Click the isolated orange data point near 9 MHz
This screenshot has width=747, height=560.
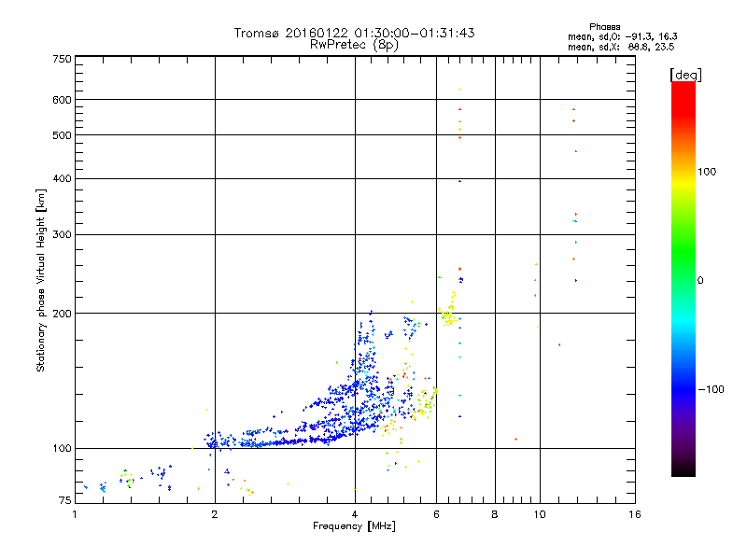[x=516, y=439]
